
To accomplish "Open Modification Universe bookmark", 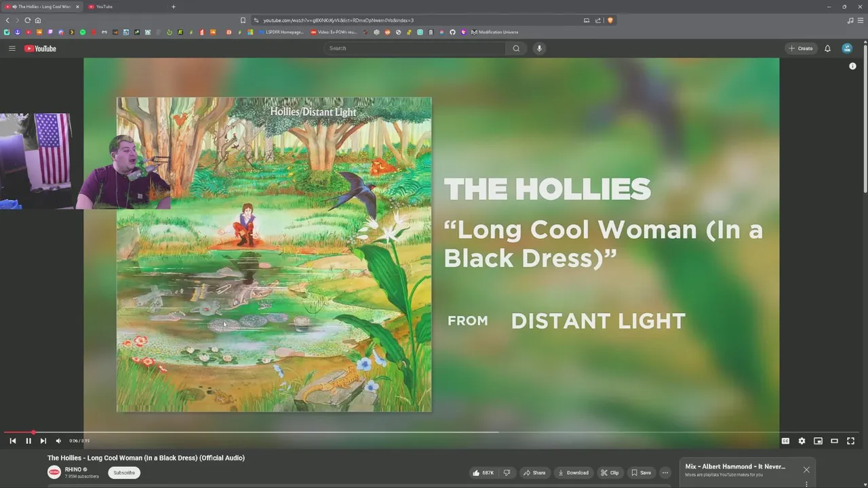I will tap(494, 32).
